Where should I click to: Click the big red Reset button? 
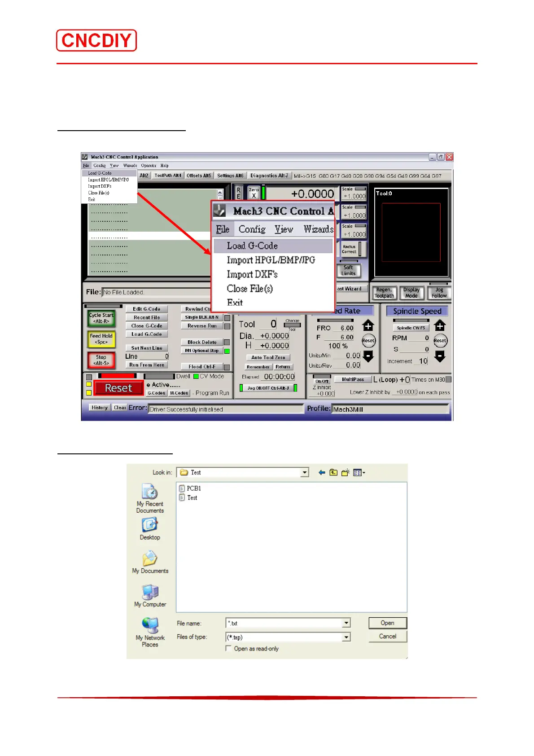[118, 388]
